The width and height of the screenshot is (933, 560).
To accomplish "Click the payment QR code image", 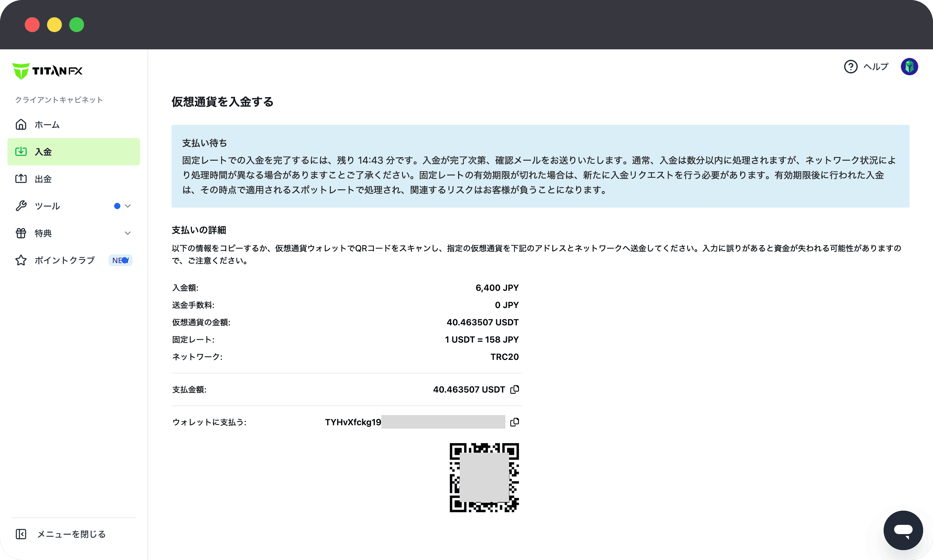I will (484, 477).
